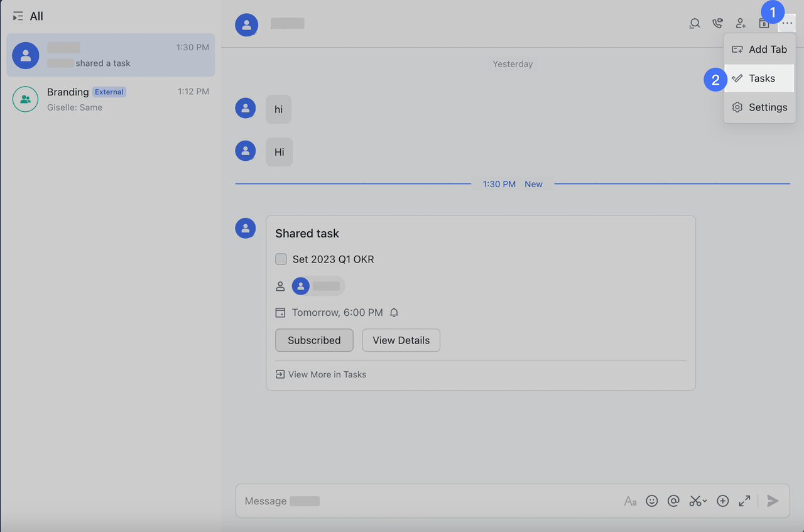Viewport: 804px width, 532px height.
Task: Click the @ mention icon
Action: coord(673,501)
